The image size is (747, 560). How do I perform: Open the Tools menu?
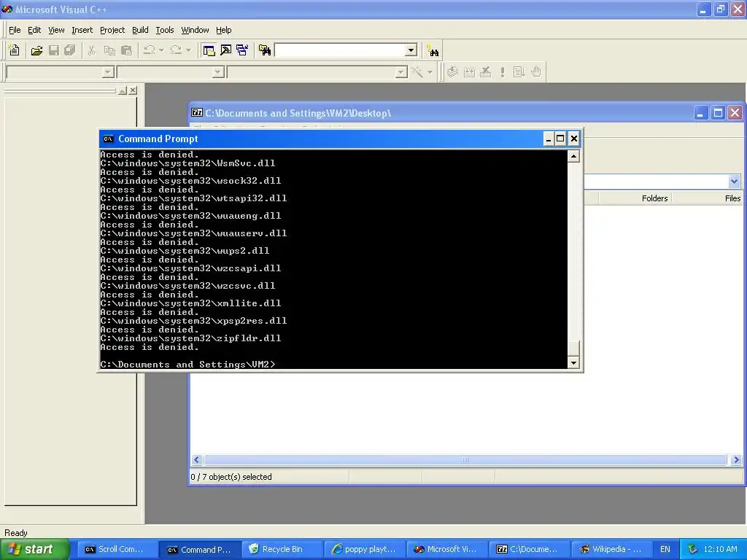point(165,30)
